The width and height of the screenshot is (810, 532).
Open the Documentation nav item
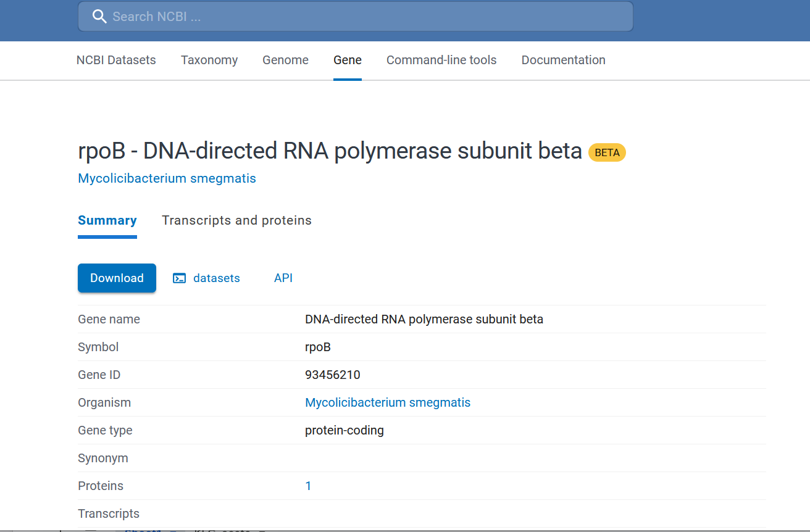tap(564, 60)
